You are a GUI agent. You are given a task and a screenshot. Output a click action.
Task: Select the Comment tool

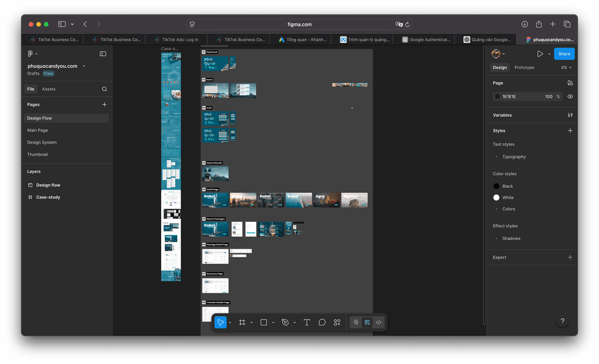coord(322,323)
